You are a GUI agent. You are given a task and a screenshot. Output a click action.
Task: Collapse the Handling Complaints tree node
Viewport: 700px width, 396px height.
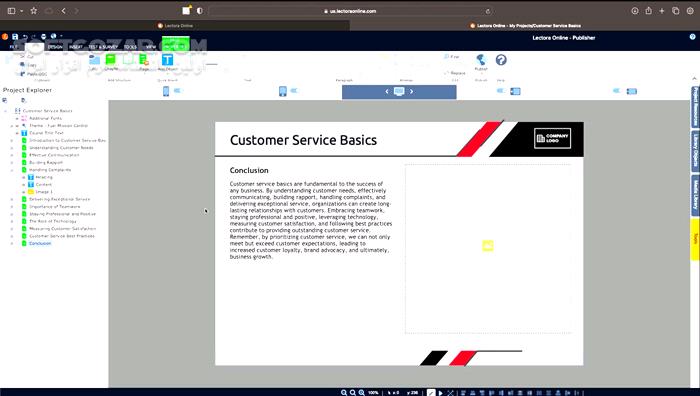pos(12,170)
